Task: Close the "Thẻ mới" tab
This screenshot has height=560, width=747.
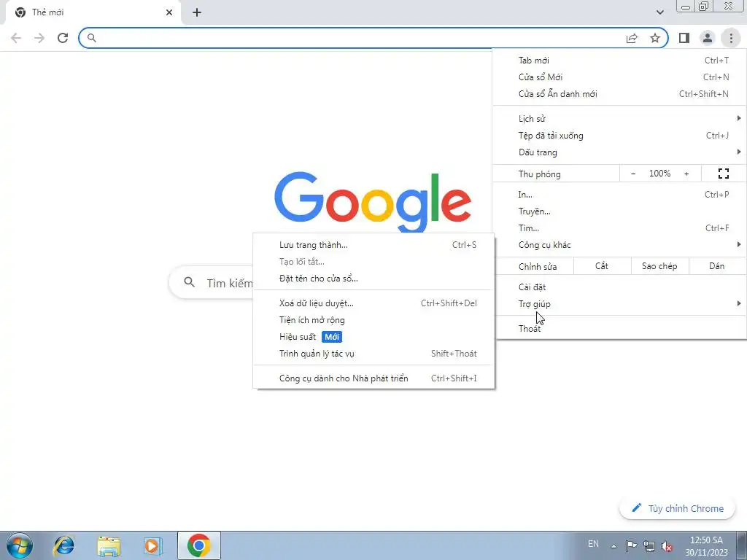Action: point(169,12)
